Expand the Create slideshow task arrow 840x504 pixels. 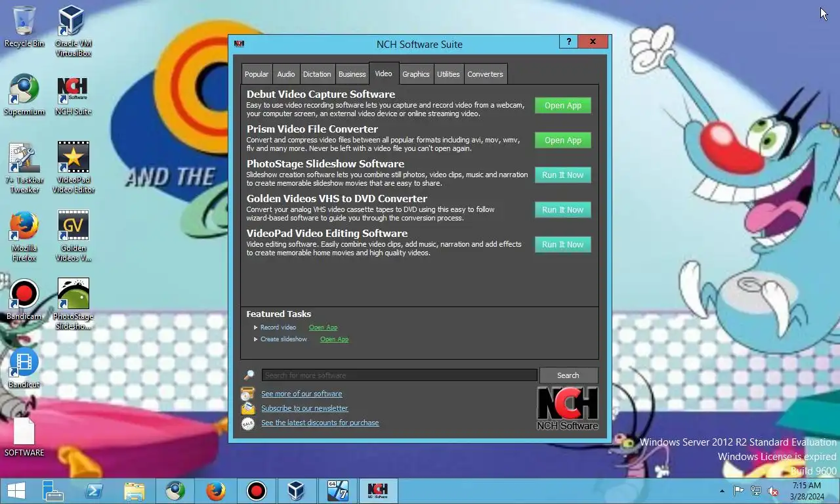256,339
